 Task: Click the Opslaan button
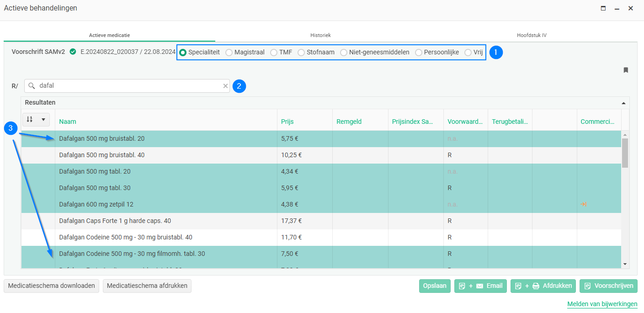coord(435,286)
